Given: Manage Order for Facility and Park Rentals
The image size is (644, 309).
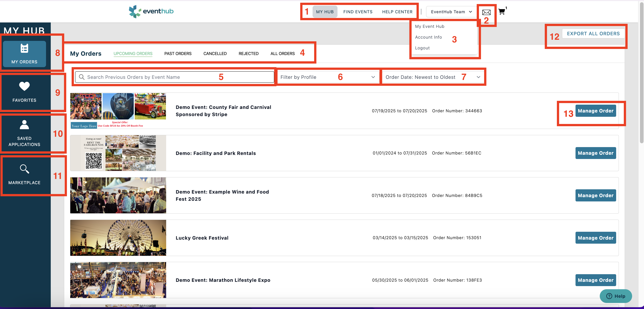Looking at the screenshot, I should 595,153.
